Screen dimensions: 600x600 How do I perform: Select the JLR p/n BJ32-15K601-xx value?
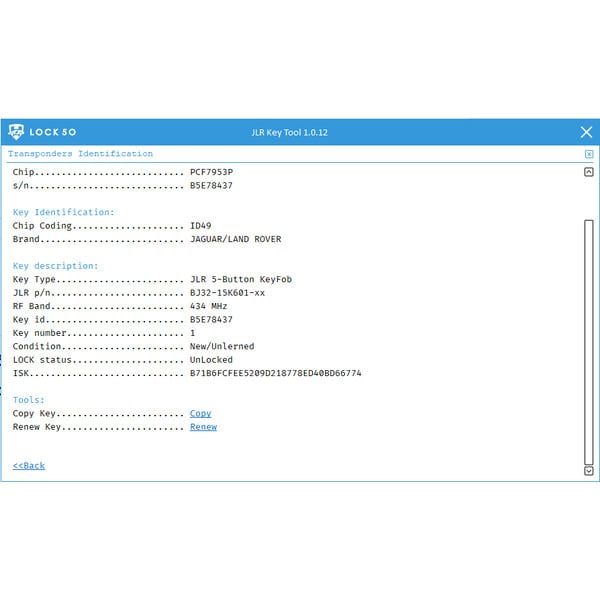(x=227, y=292)
